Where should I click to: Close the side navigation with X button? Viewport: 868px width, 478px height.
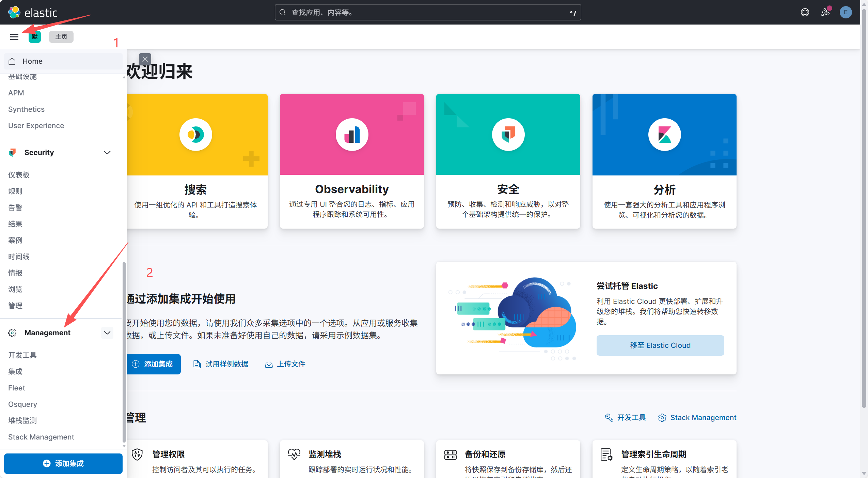pos(145,59)
